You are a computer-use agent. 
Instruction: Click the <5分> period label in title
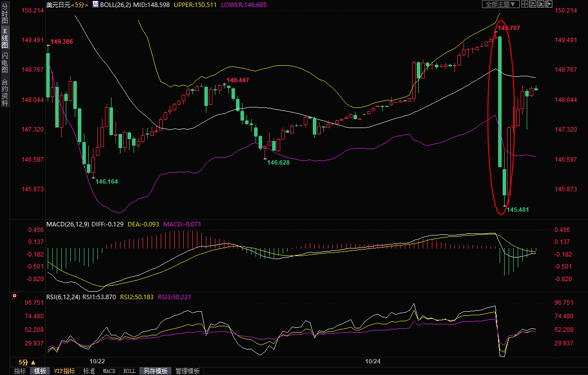click(80, 5)
